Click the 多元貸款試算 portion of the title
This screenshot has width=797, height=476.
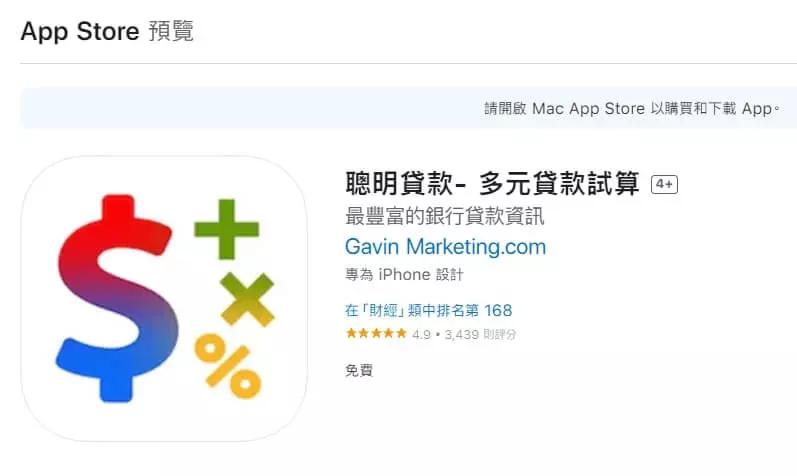pos(559,183)
